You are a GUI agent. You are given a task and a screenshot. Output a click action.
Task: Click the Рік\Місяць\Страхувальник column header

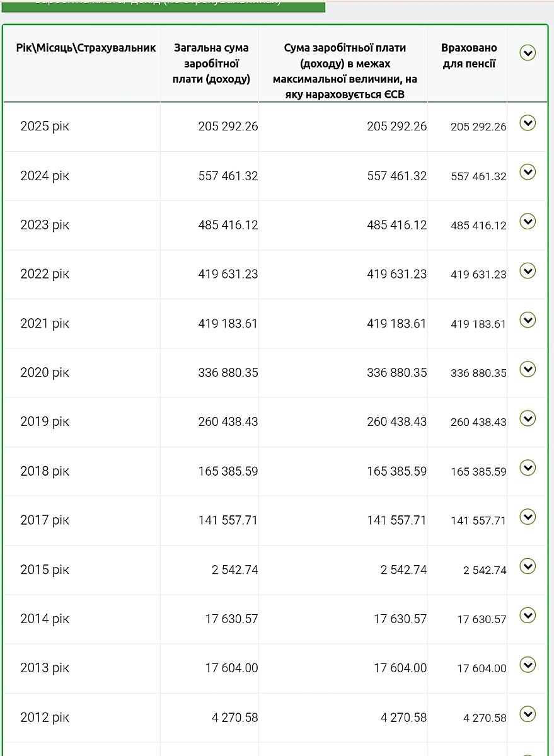(86, 48)
